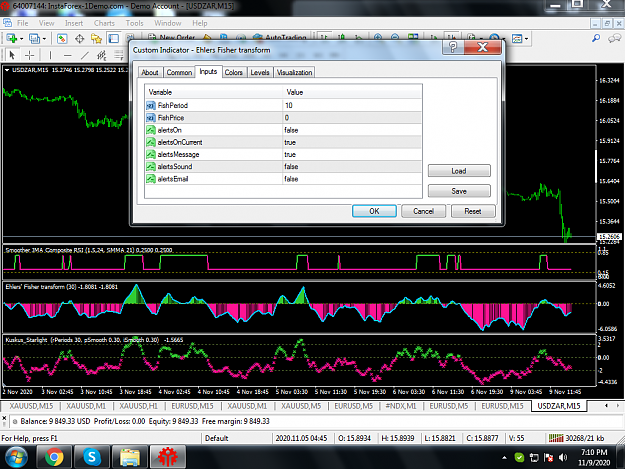Switch to the XAUUSD,H1 chart tab

(x=139, y=406)
